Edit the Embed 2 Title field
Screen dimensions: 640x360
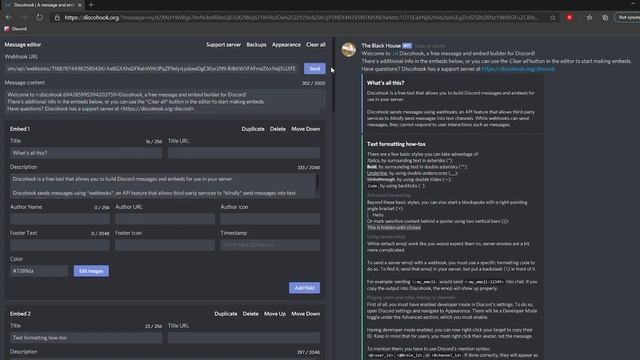86,338
